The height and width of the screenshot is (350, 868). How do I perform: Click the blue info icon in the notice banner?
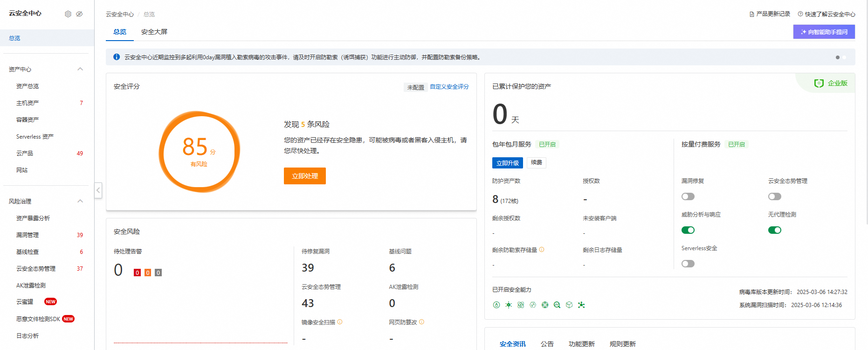coord(117,57)
